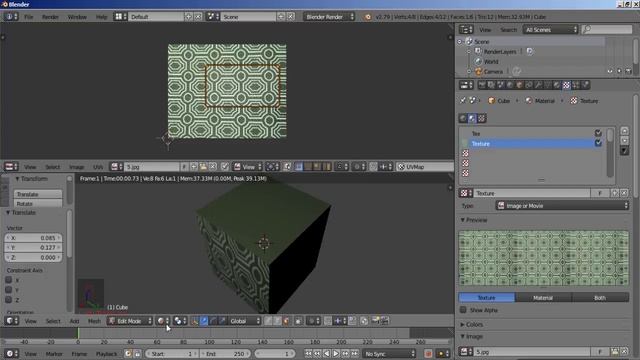This screenshot has height=360, width=640.
Task: Click the play animation button
Action: tap(336, 353)
